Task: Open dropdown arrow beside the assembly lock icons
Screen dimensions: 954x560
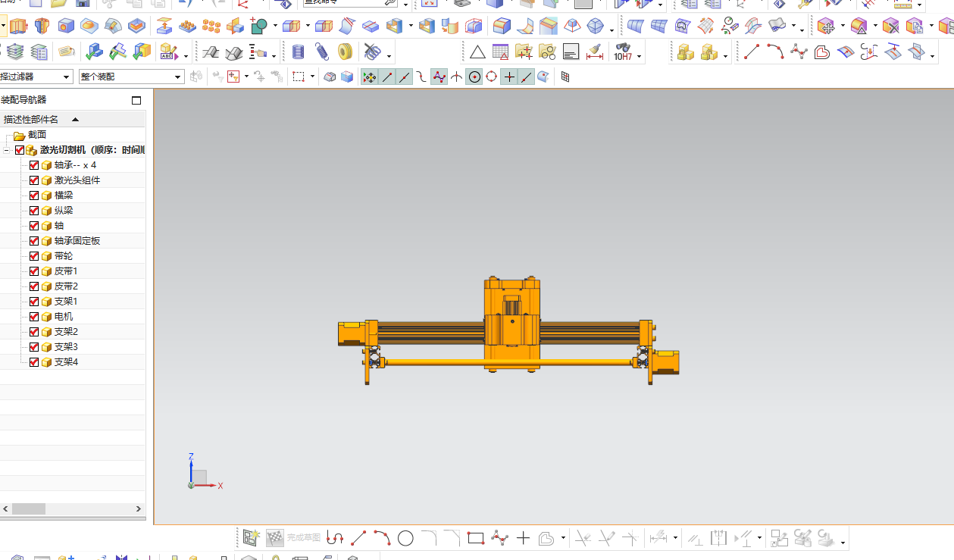Action: [x=725, y=56]
